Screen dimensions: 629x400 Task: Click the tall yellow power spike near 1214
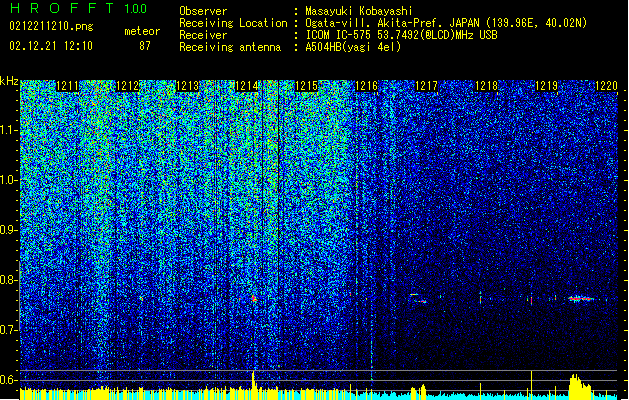[x=253, y=385]
